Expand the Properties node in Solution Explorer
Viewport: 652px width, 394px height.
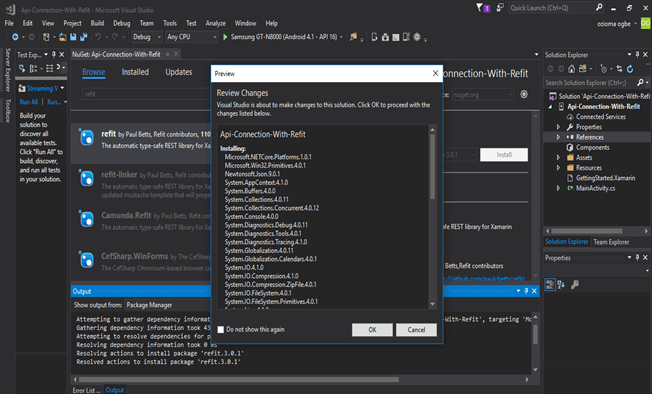[558, 127]
